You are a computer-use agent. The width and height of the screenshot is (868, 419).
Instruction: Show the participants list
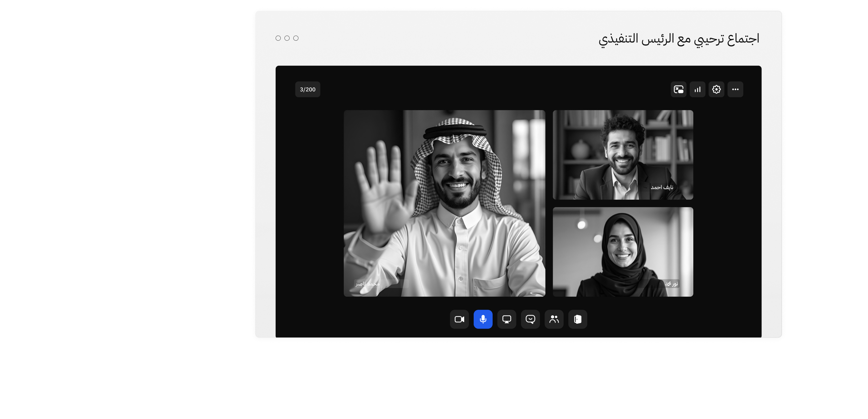[x=554, y=319]
